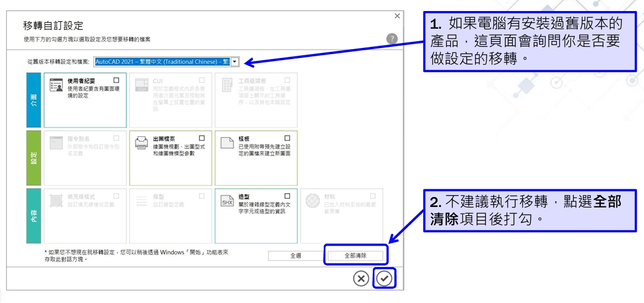The width and height of the screenshot is (644, 303).
Task: Click the 出圖檔案 title text
Action: (x=164, y=139)
